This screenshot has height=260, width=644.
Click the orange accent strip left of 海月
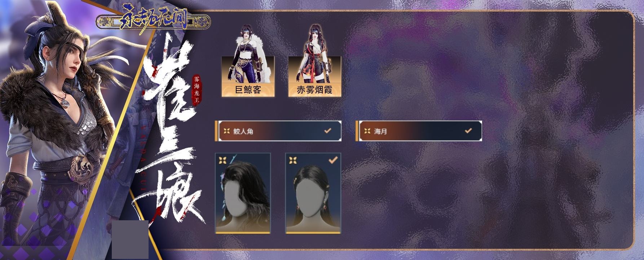click(x=357, y=131)
